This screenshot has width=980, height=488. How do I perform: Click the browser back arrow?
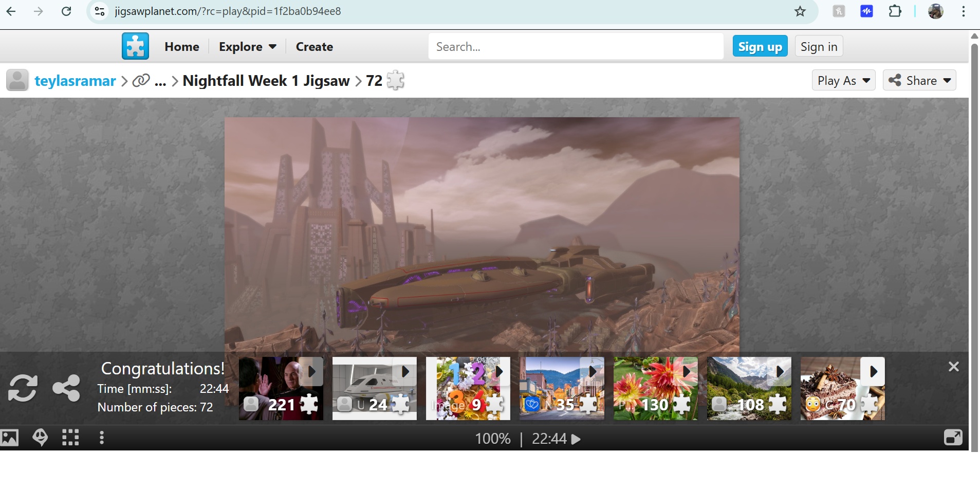pos(11,11)
